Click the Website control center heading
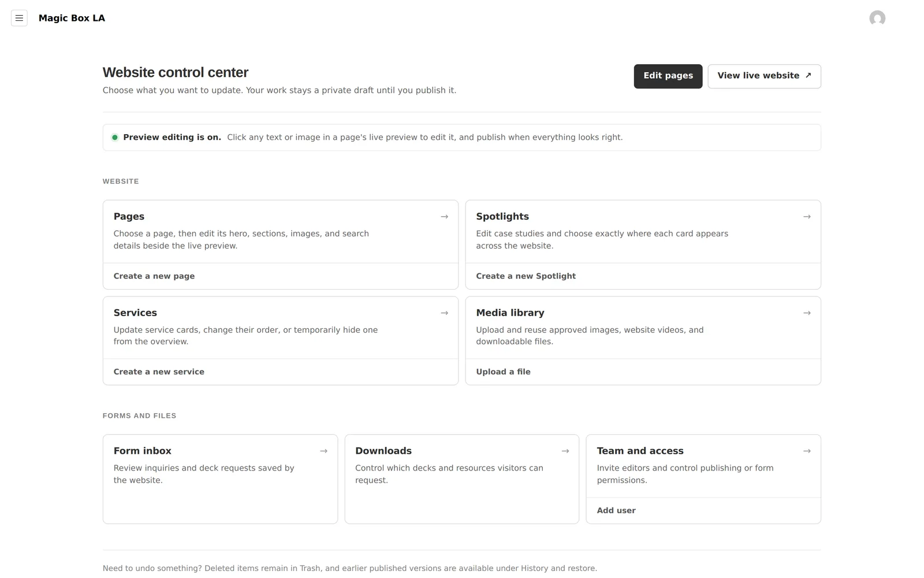 (x=176, y=72)
